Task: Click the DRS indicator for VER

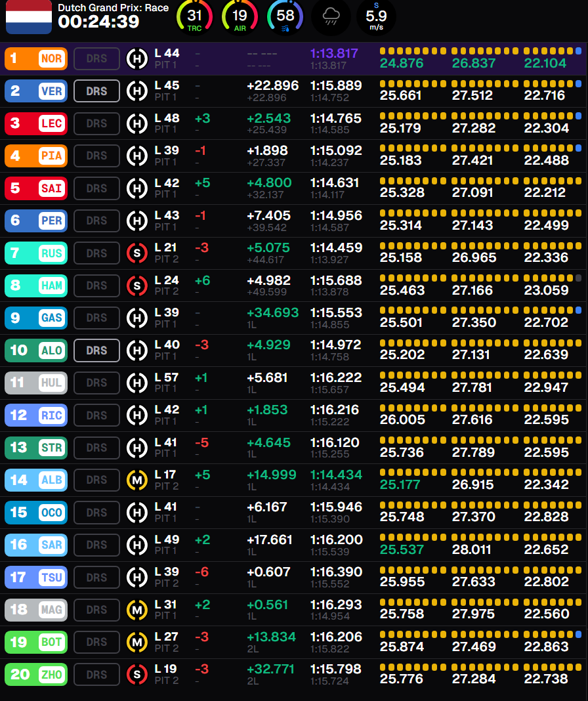Action: (96, 91)
